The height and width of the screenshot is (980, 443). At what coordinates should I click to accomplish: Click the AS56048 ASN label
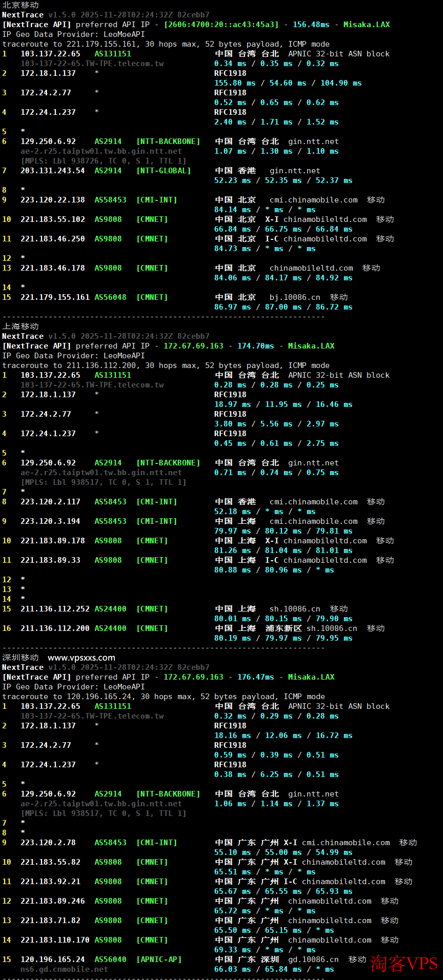click(110, 297)
